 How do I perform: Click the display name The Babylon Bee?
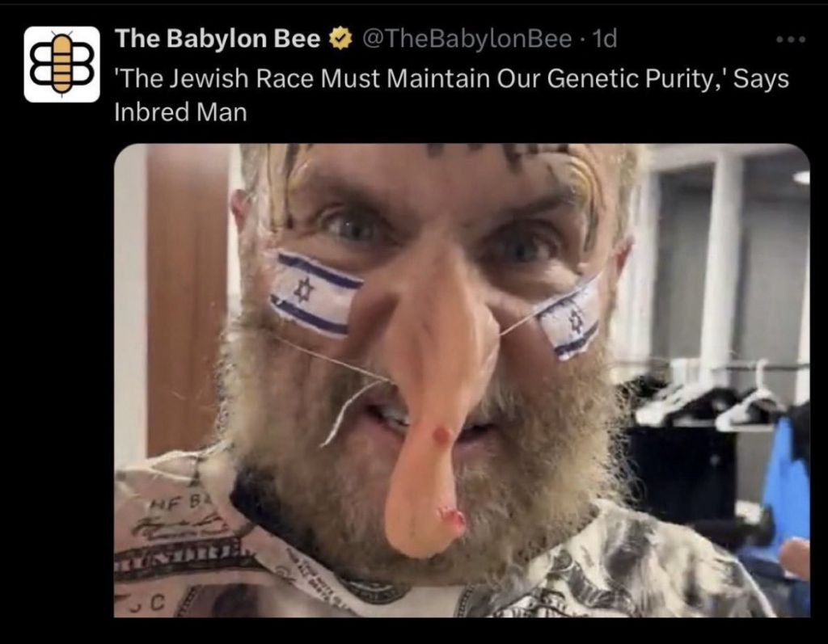[x=218, y=39]
